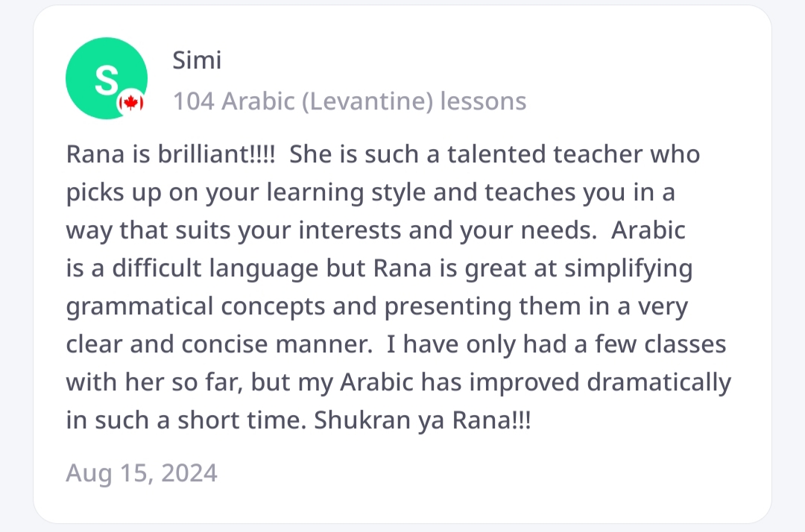Click the word "teacher" in first line
805x532 pixels.
[596, 154]
